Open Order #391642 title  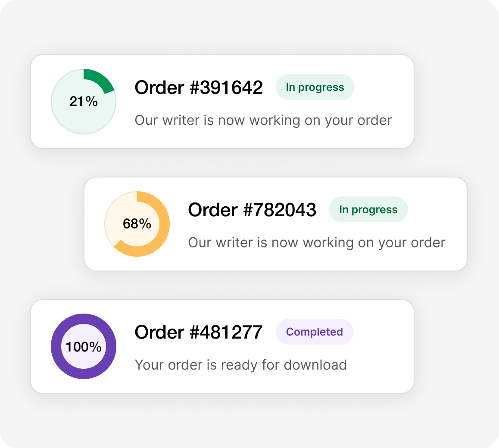tap(199, 87)
